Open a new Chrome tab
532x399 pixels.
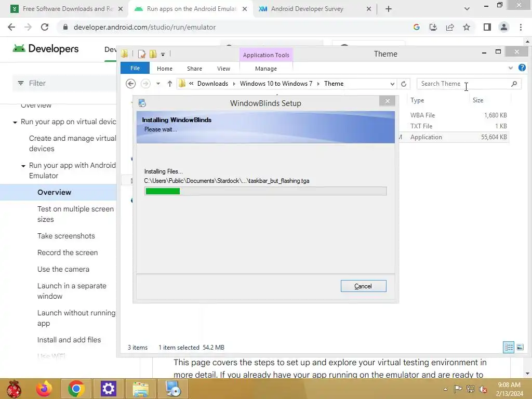click(x=389, y=9)
